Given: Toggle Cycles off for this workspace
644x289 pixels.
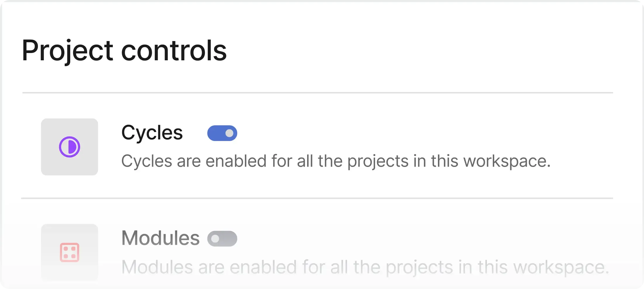Looking at the screenshot, I should [222, 133].
